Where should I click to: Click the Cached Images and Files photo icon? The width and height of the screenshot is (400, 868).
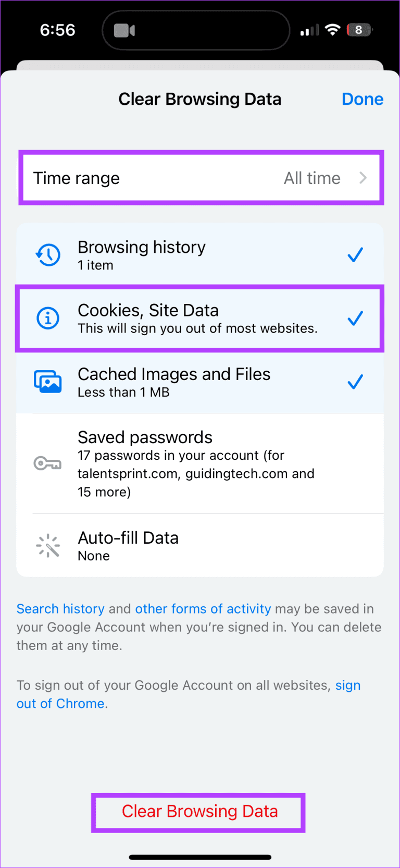[x=47, y=382]
